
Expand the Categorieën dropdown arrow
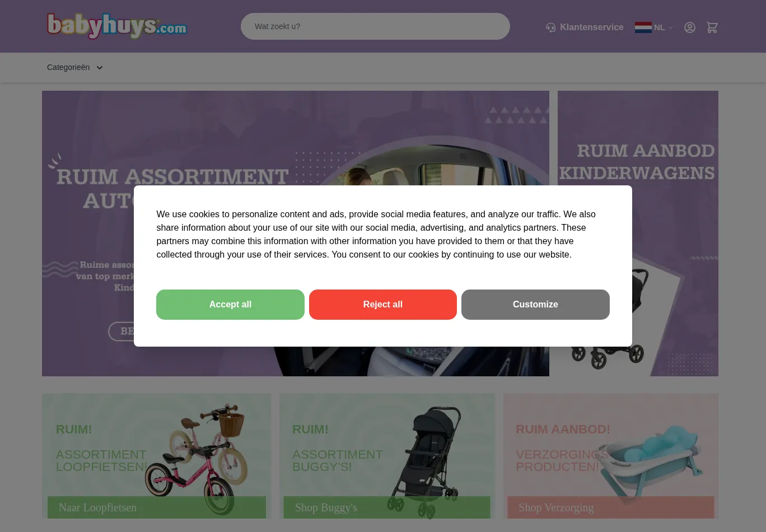coord(100,68)
